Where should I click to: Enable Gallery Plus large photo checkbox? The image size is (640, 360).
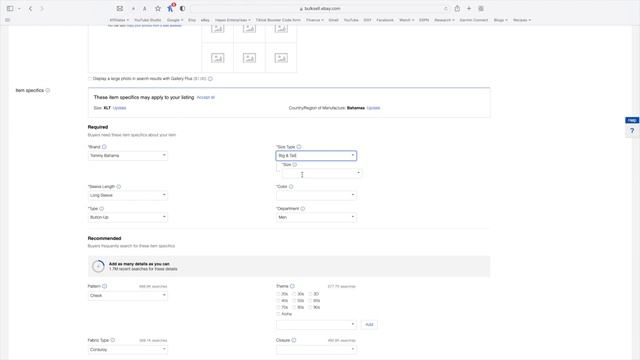pos(90,79)
